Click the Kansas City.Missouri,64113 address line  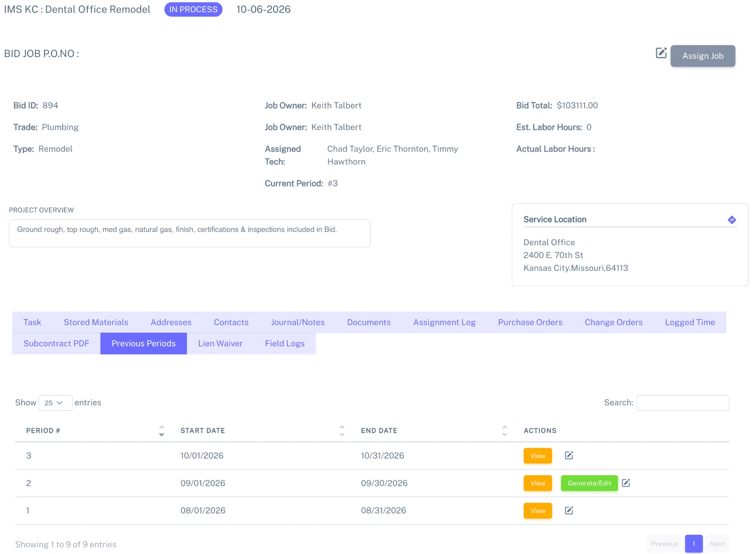576,268
